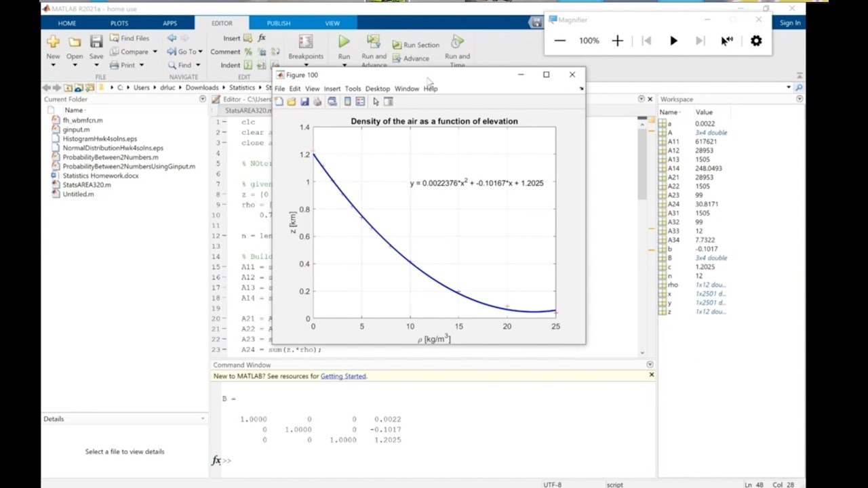Click Insert Colorbar icon in Figure toolbar

pyautogui.click(x=347, y=102)
